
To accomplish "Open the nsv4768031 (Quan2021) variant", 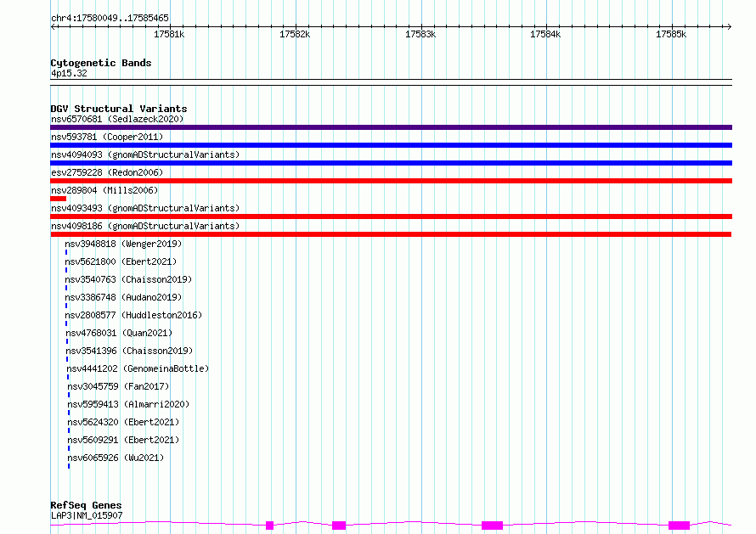I will tap(119, 333).
